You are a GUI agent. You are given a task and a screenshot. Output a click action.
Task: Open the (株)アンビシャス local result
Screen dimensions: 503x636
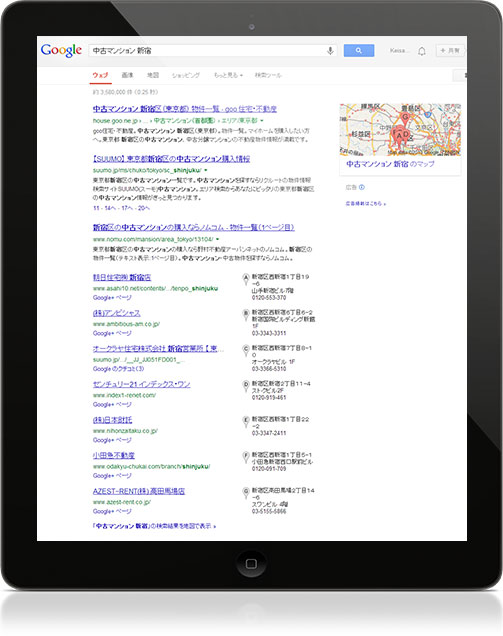pyautogui.click(x=116, y=313)
